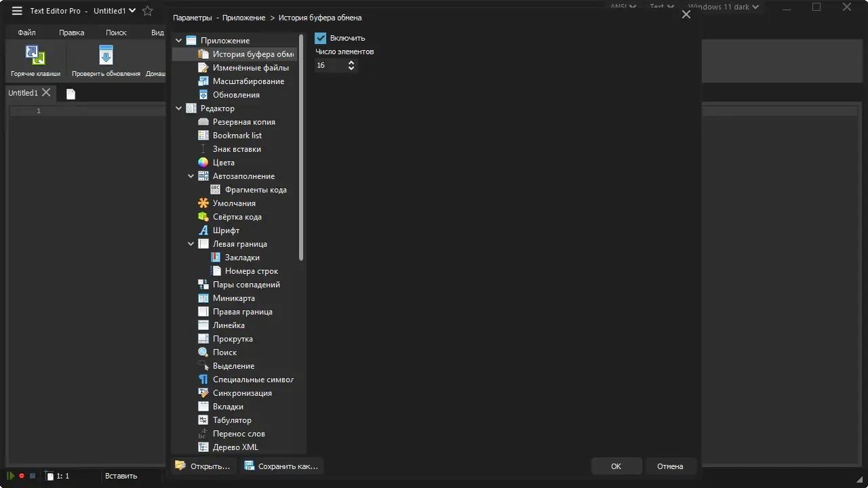The image size is (868, 488).
Task: Click the Bookmark list icon in the tree
Action: [x=203, y=136]
